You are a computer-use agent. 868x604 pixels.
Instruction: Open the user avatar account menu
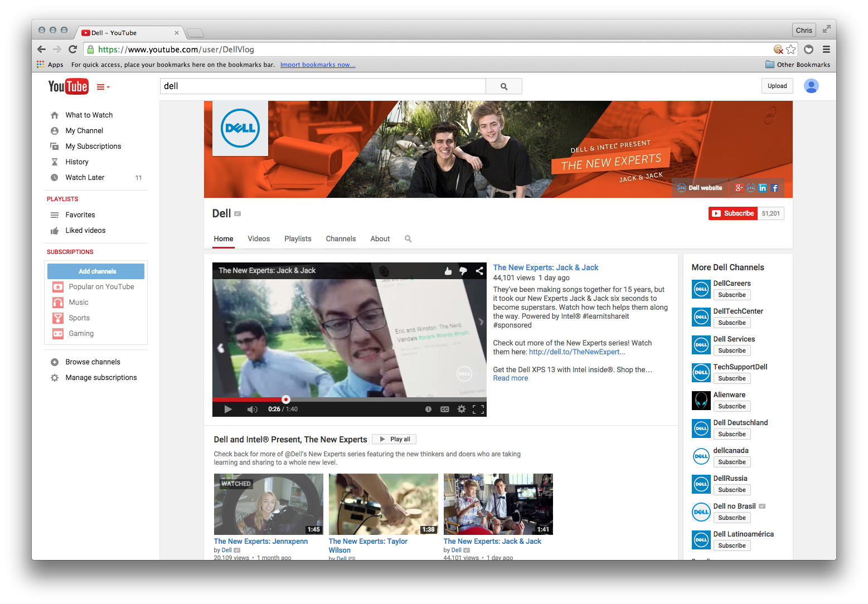pos(811,86)
